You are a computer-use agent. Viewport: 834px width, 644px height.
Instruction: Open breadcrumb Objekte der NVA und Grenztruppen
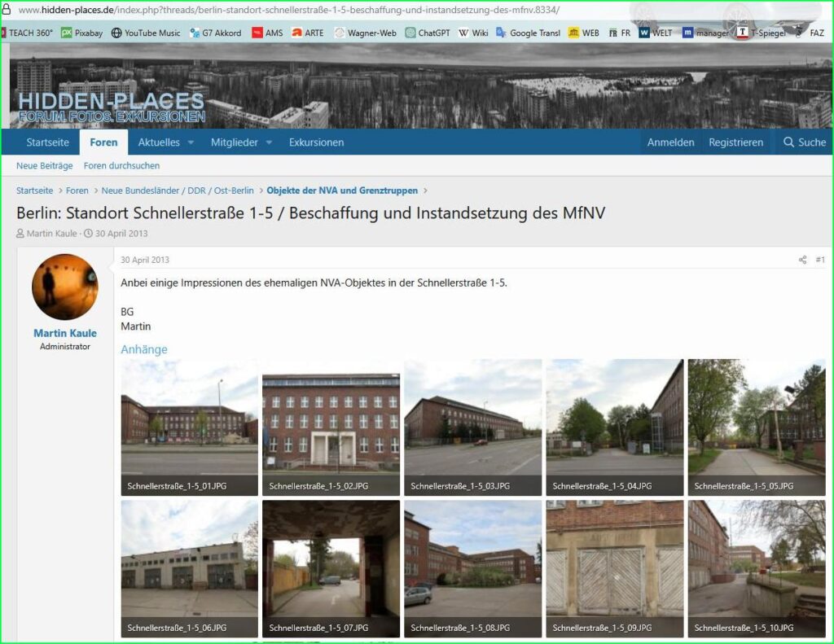pyautogui.click(x=342, y=191)
